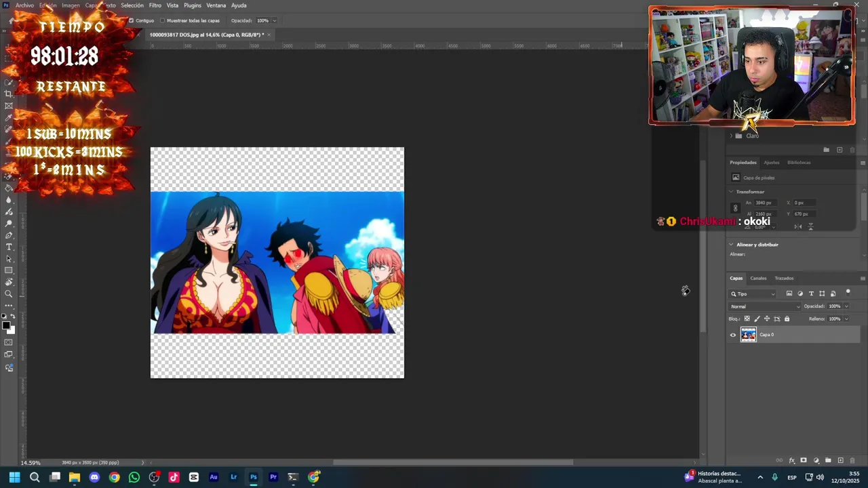Screen dimensions: 868x488
Task: Toggle lock transparent pixels
Action: pyautogui.click(x=747, y=319)
